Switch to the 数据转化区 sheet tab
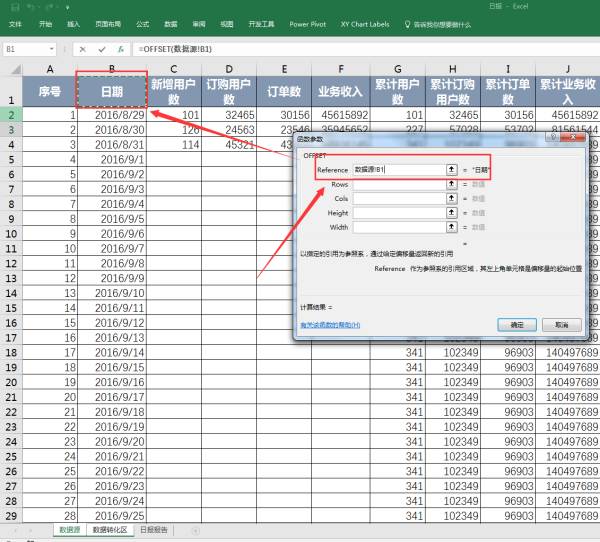600x542 pixels. 110,530
